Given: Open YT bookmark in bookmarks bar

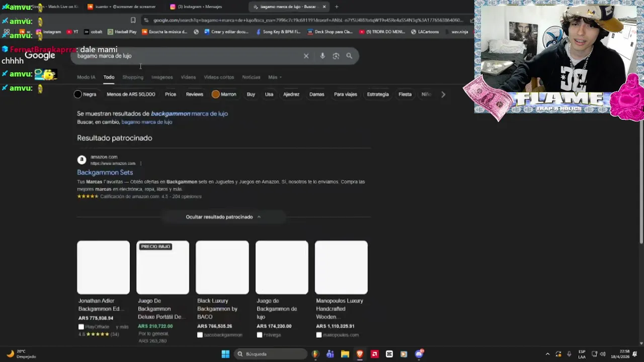Looking at the screenshot, I should coord(72,32).
